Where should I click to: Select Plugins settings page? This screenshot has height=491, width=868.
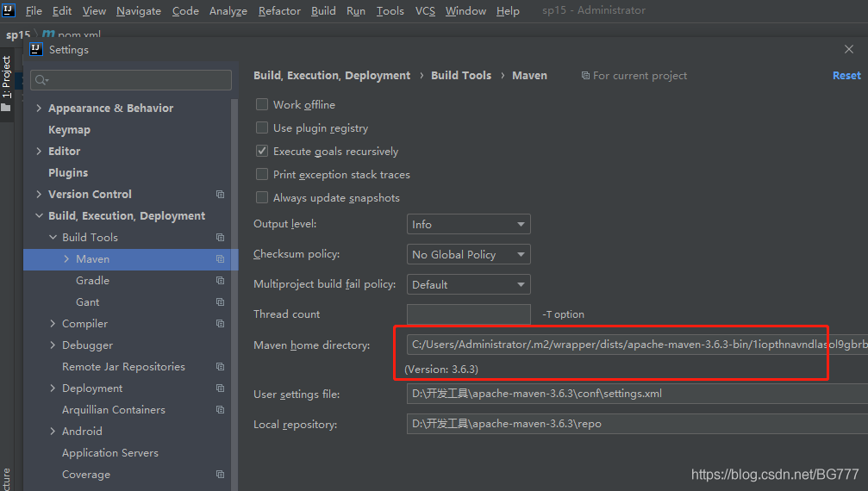click(68, 172)
